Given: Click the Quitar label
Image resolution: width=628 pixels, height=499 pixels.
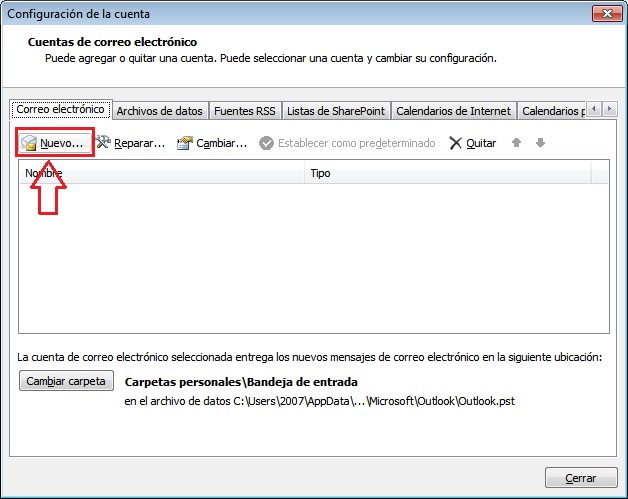Looking at the screenshot, I should coord(481,143).
